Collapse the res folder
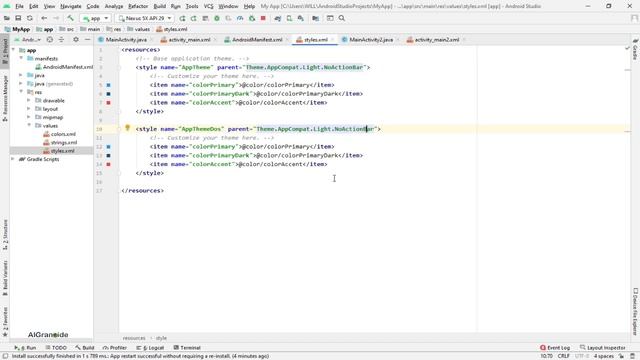This screenshot has width=640, height=360. point(21,92)
